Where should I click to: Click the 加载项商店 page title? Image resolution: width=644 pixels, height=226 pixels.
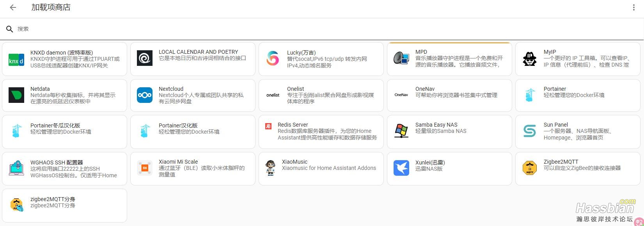pyautogui.click(x=51, y=7)
